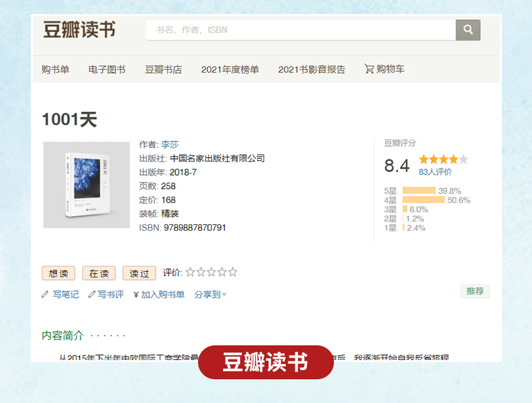532x403 pixels.
Task: Expand the 分享到 share dropdown
Action: coord(210,295)
